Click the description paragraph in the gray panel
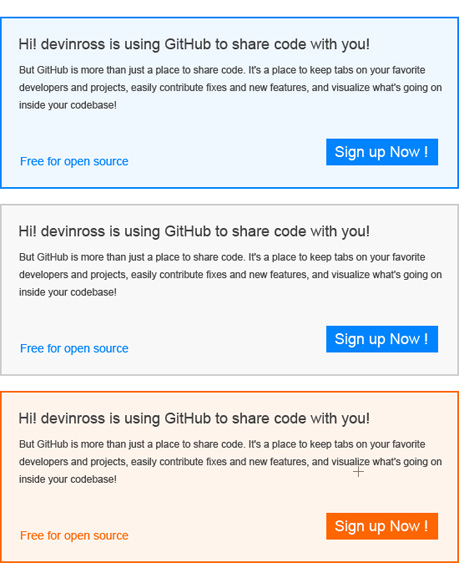Viewport: 459px width, 578px height. point(230,275)
